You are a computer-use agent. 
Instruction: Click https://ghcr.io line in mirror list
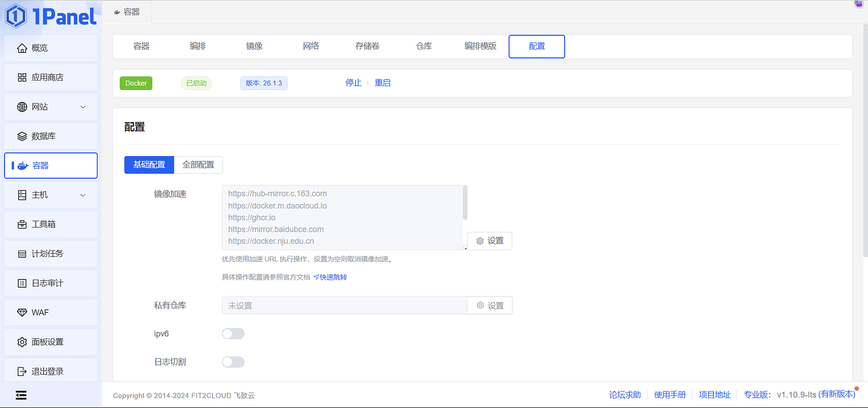point(252,217)
